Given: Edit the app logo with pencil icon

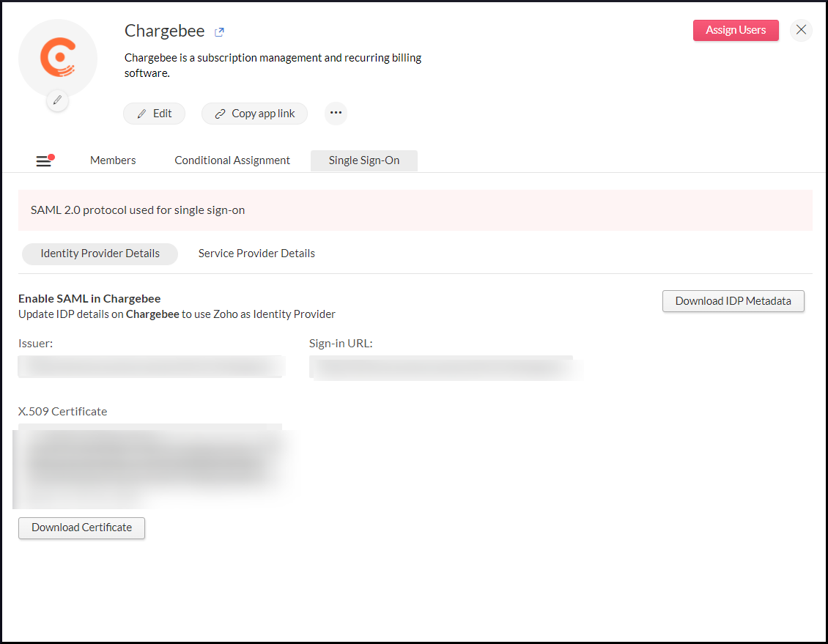Looking at the screenshot, I should pyautogui.click(x=58, y=100).
